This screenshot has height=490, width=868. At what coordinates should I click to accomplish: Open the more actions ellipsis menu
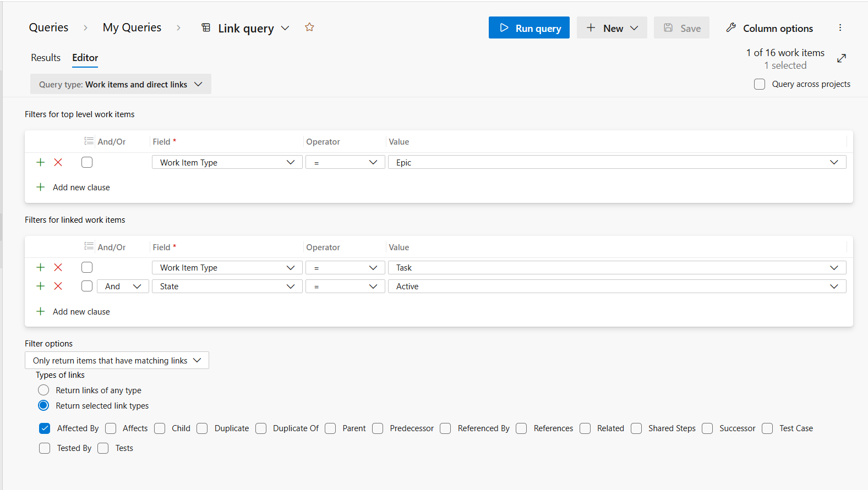tap(840, 27)
